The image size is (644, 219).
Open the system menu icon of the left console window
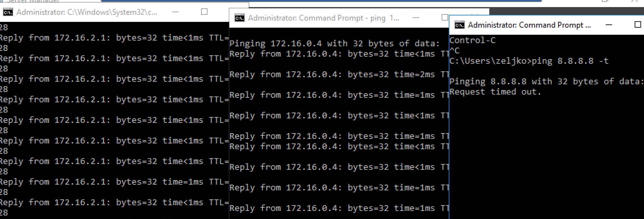(x=7, y=12)
